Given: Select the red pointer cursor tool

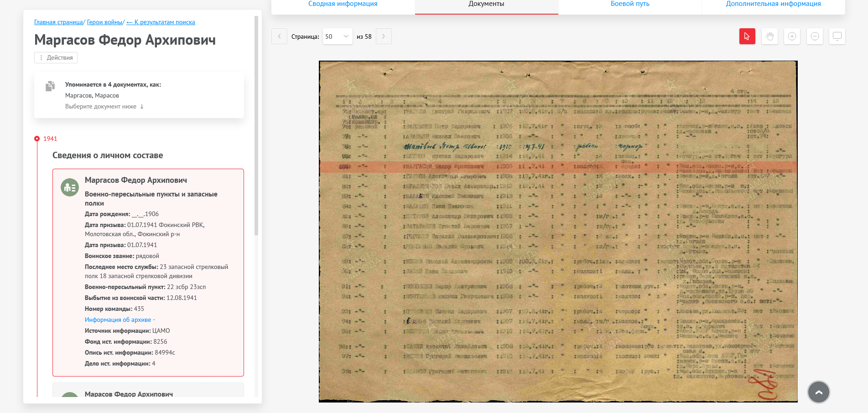Looking at the screenshot, I should click(x=747, y=36).
